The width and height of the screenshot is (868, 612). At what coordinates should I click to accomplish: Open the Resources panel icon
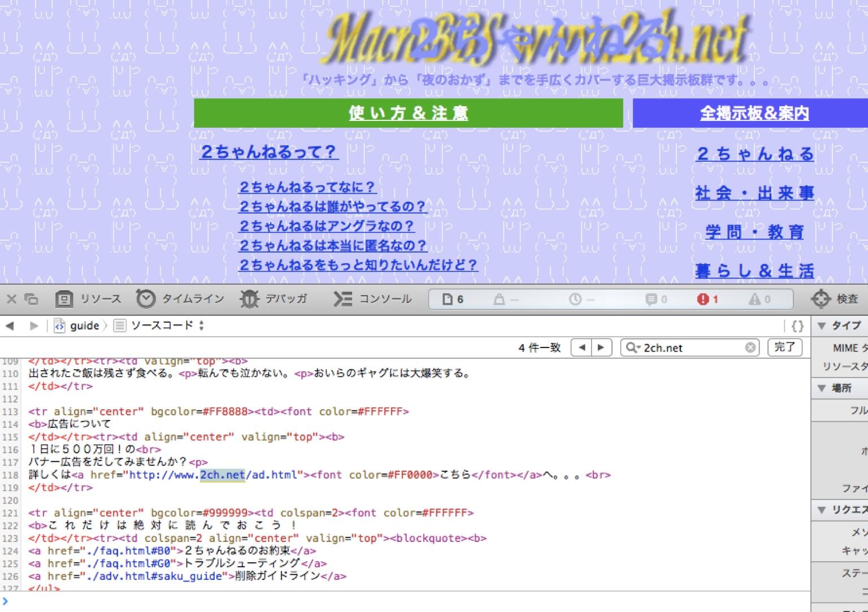pos(64,299)
